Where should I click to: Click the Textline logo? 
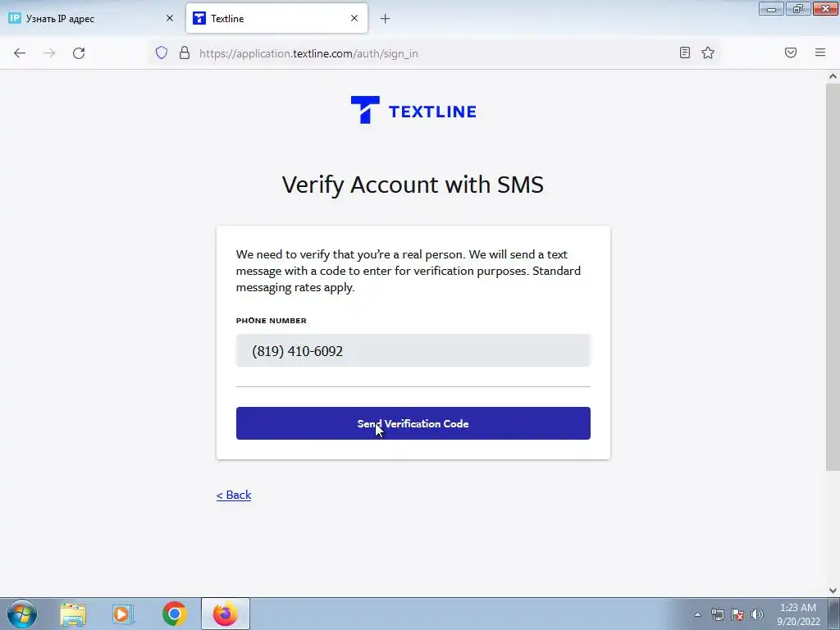(x=413, y=110)
